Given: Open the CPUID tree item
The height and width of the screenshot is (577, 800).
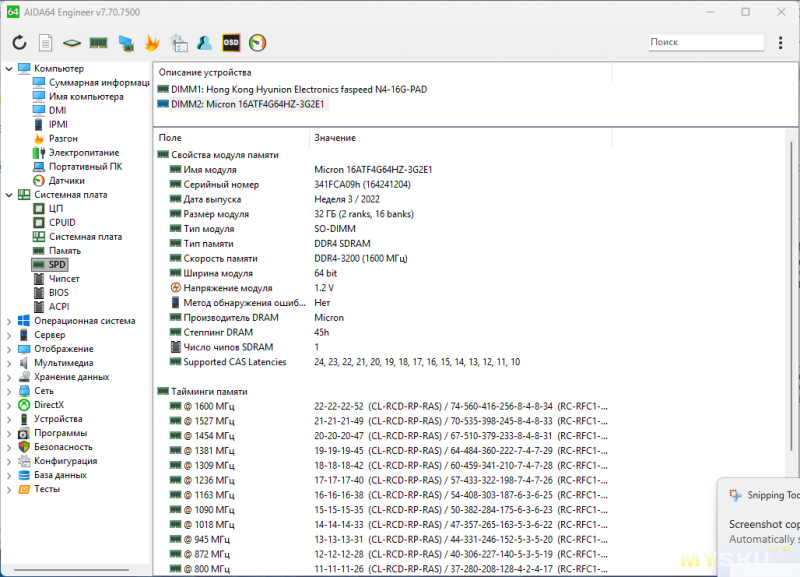Looking at the screenshot, I should click(x=62, y=222).
